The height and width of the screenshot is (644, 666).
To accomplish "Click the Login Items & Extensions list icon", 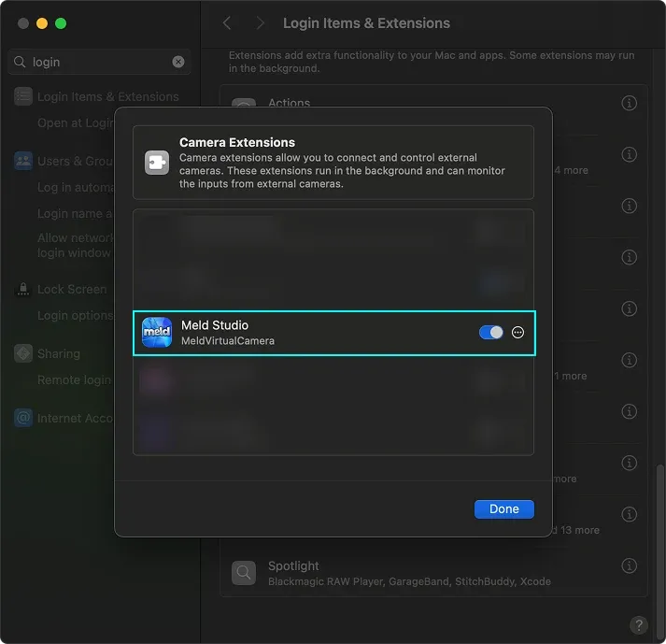I will 23,96.
